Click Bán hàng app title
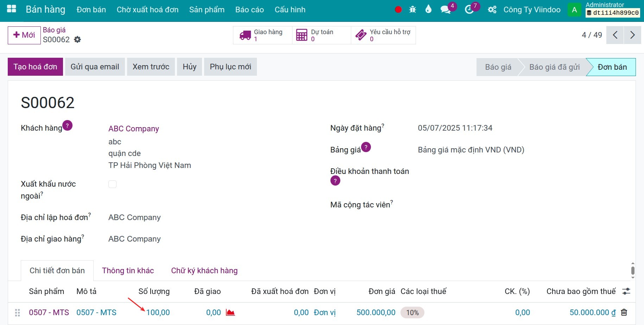 45,10
